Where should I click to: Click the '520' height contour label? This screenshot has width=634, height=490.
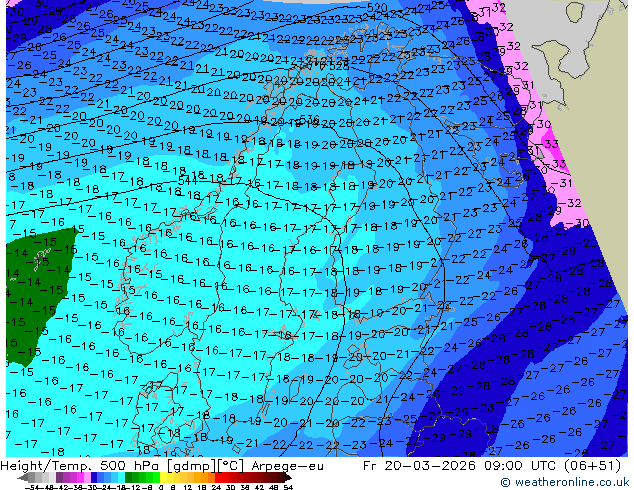click(x=377, y=7)
